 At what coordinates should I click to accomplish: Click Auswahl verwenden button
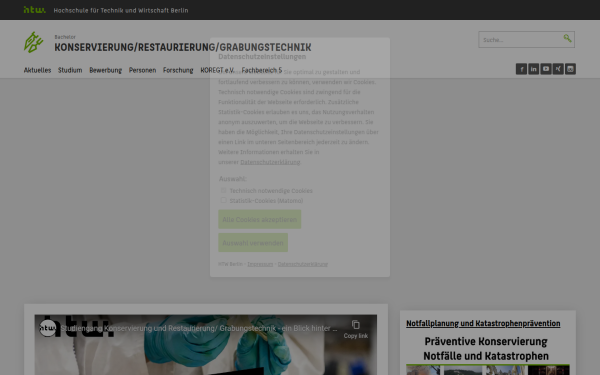pyautogui.click(x=253, y=243)
